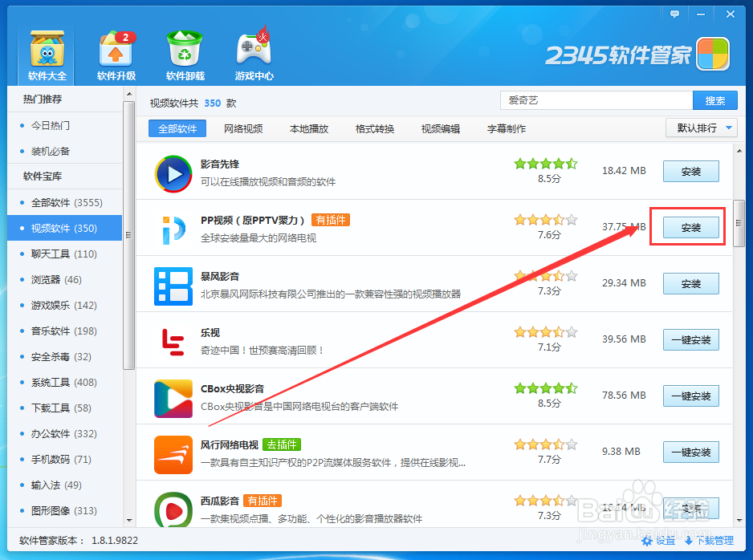Click the 乐视 app icon
Viewport: 753px width, 560px height.
(173, 342)
